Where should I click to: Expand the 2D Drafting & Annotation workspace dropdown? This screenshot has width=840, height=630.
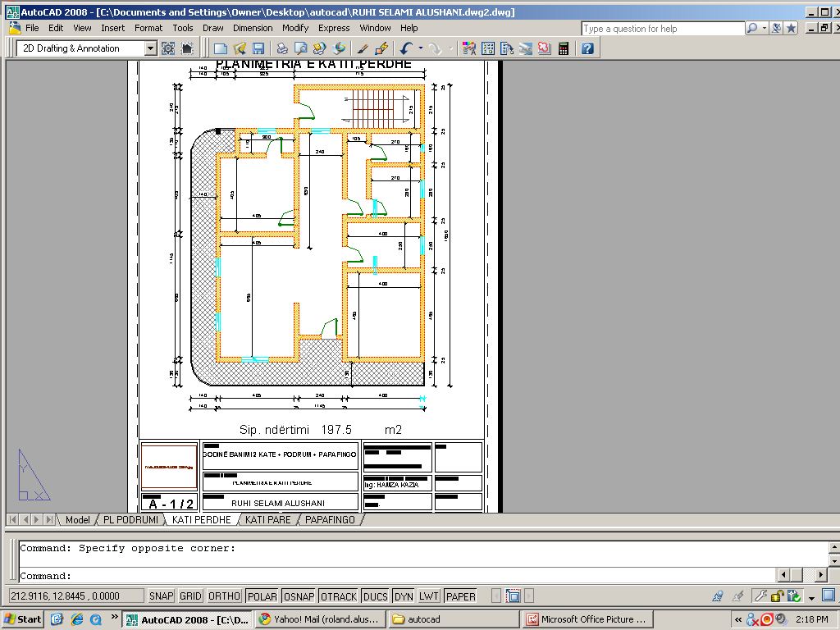(x=150, y=48)
